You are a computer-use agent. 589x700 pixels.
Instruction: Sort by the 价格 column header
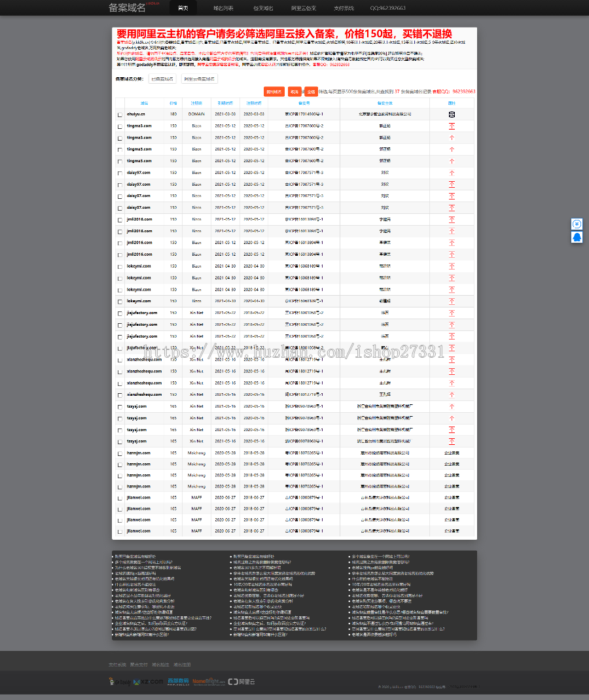point(173,103)
